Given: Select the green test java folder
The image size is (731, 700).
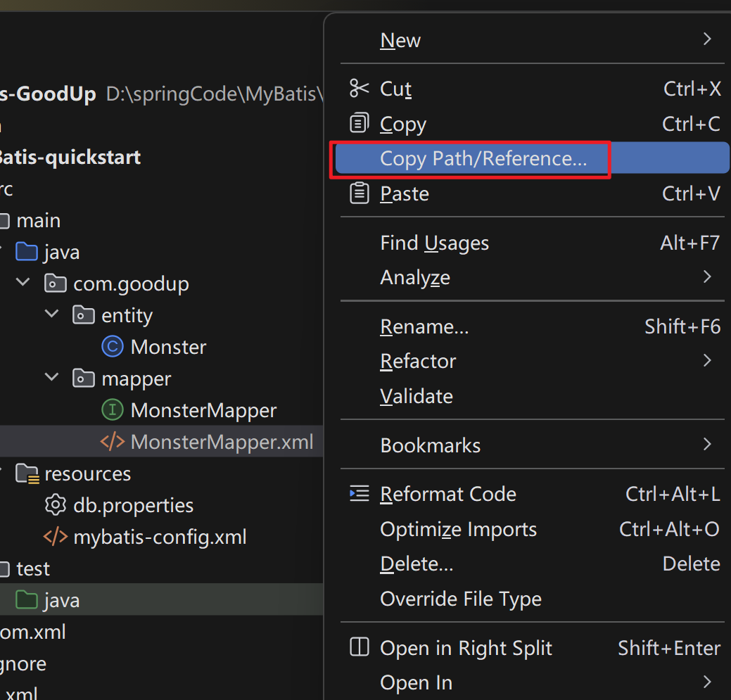Looking at the screenshot, I should point(61,600).
